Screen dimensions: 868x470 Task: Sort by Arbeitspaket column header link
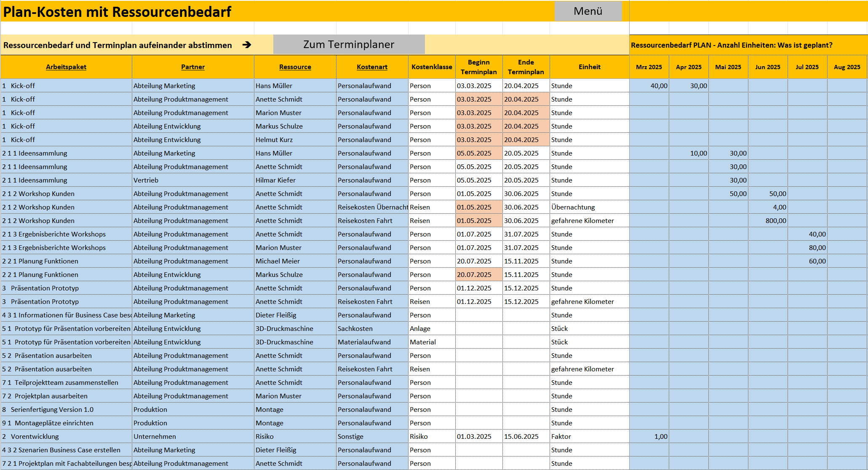tap(66, 67)
